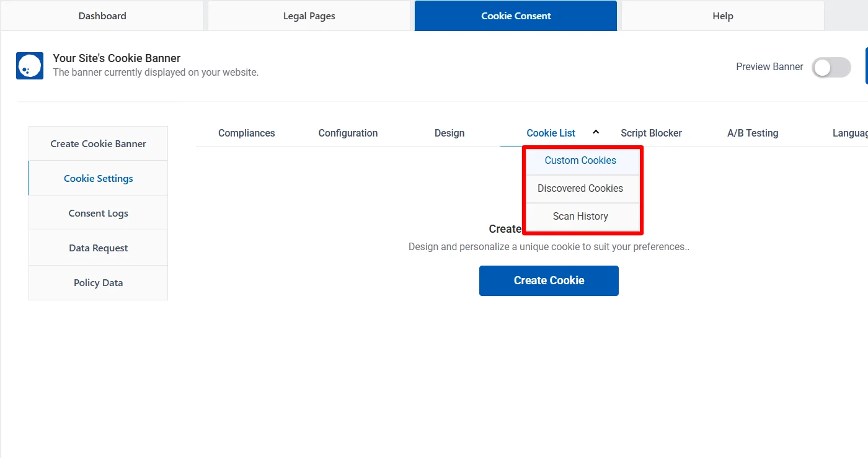Image resolution: width=868 pixels, height=458 pixels.
Task: Collapse the Cookie List dropdown chevron
Action: [x=596, y=132]
